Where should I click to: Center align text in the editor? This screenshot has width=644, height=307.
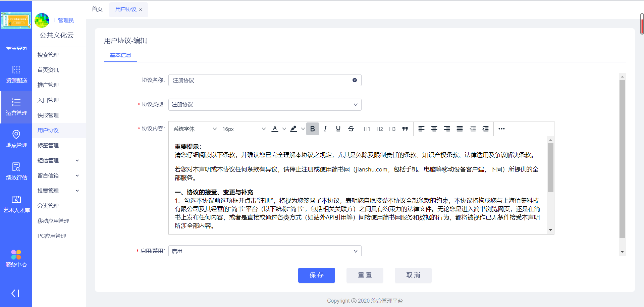434,129
